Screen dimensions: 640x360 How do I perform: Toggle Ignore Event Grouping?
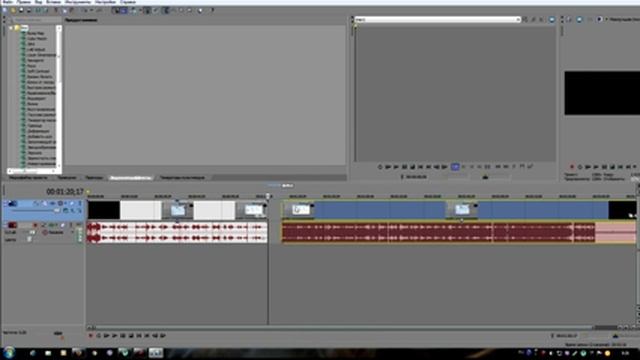tap(155, 10)
